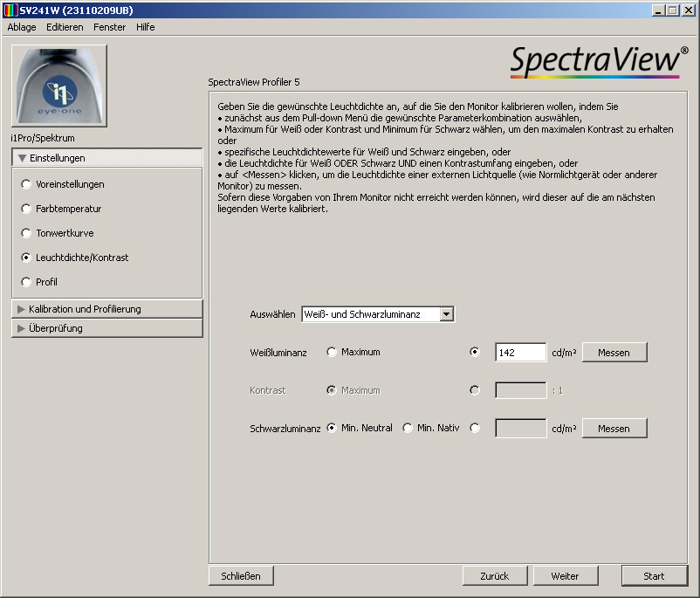Click the i1Pro/Spektrum device label
The image size is (700, 598).
tap(43, 138)
